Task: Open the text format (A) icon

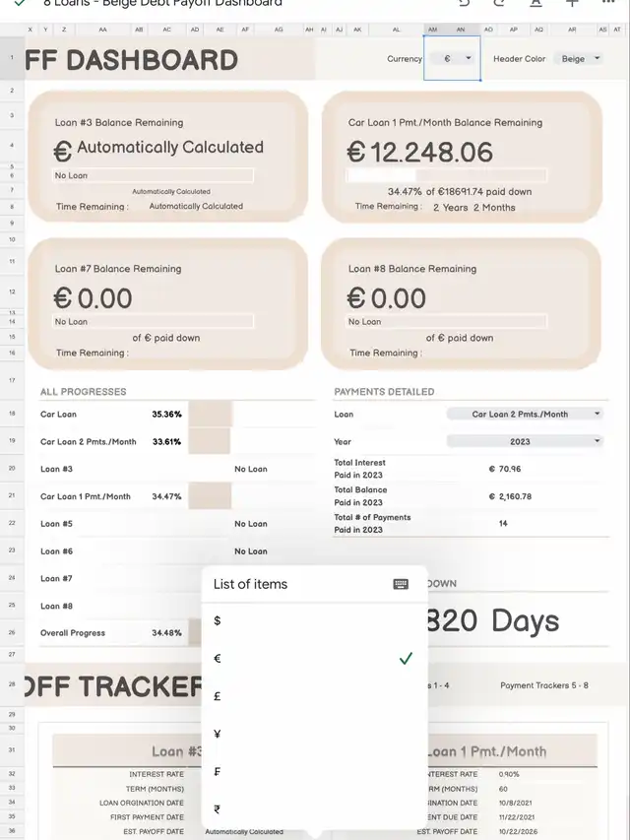Action: pos(535,4)
